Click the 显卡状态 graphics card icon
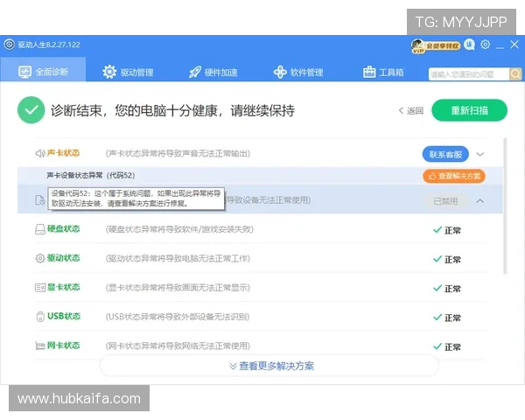This screenshot has width=525, height=420. (x=40, y=287)
